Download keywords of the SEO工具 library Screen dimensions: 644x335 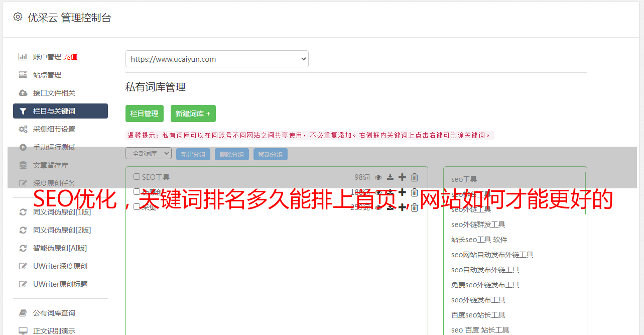pos(390,177)
